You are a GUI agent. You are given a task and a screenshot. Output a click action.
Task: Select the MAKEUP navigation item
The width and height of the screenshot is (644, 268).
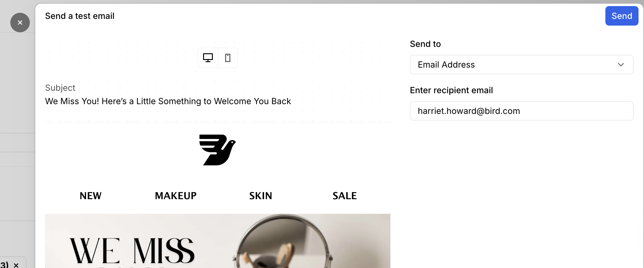[176, 196]
